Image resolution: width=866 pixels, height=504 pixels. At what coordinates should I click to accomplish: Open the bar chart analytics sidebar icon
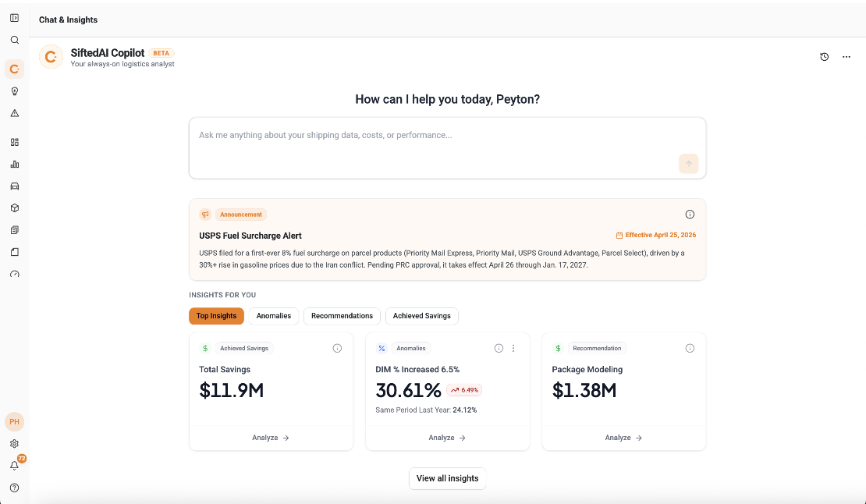pyautogui.click(x=14, y=165)
